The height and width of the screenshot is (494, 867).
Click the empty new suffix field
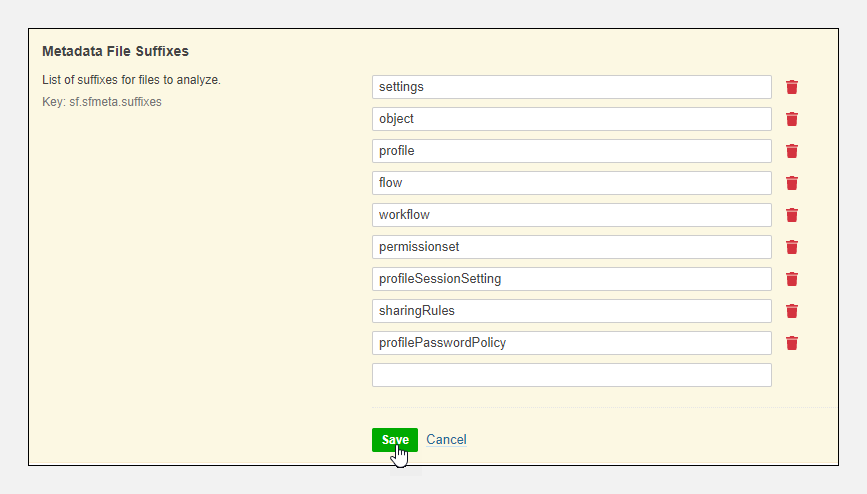click(571, 375)
